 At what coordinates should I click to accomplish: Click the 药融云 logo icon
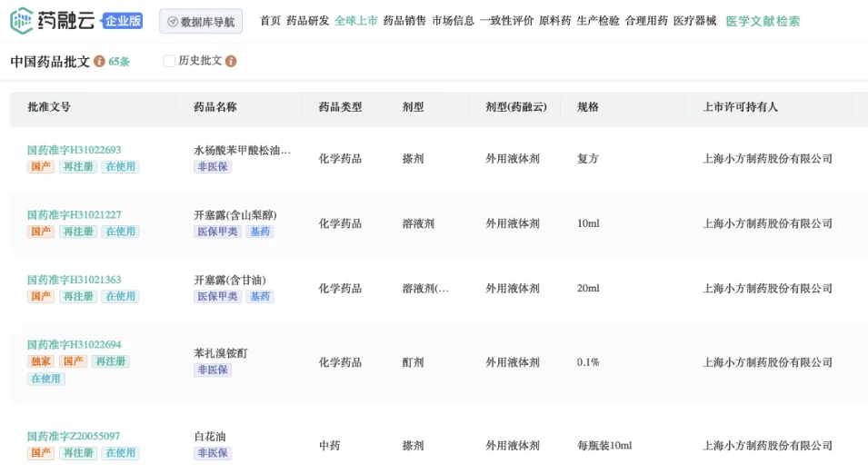tap(22, 21)
